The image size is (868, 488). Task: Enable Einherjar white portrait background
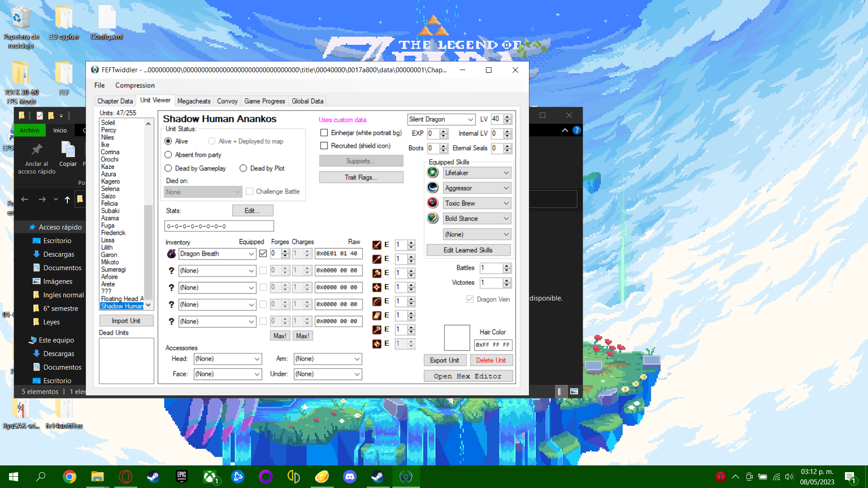324,133
